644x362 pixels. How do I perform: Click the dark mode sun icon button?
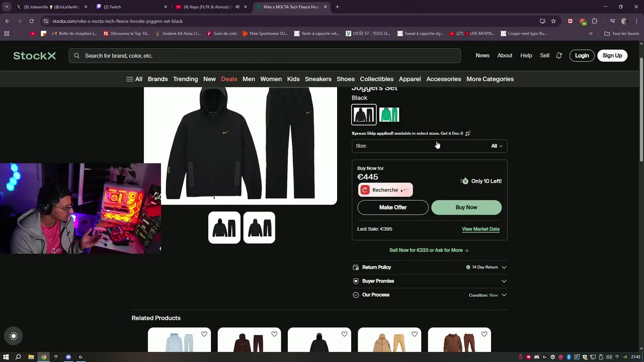tap(14, 336)
